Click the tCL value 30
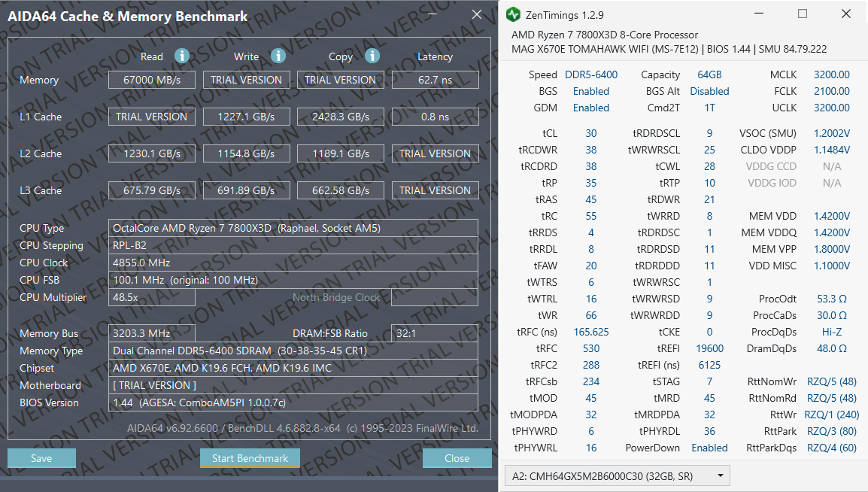The image size is (868, 492). tap(591, 133)
